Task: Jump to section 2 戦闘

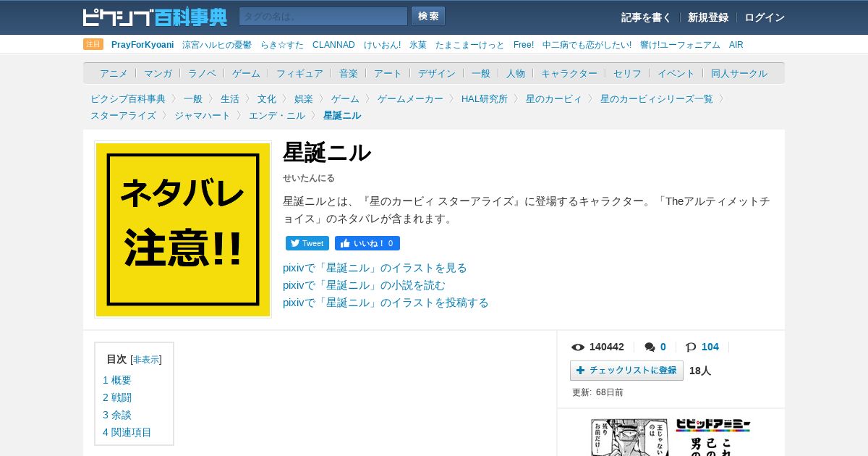Action: coord(117,397)
